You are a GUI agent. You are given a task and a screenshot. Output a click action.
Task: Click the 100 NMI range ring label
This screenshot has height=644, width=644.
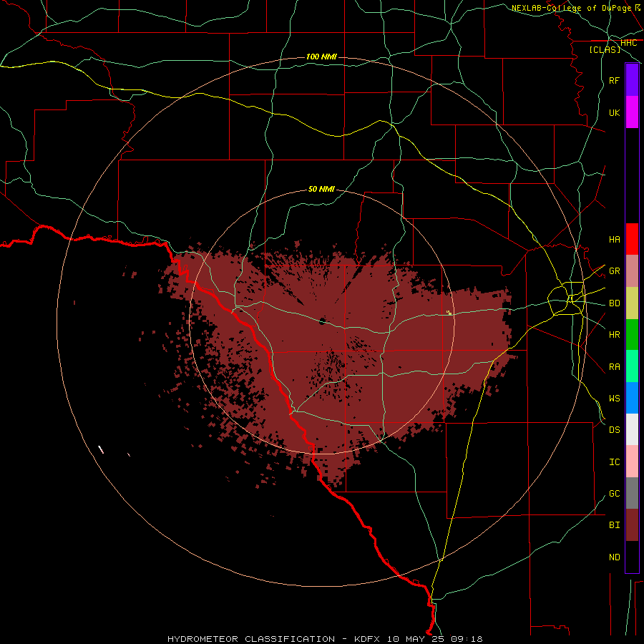[x=321, y=57]
